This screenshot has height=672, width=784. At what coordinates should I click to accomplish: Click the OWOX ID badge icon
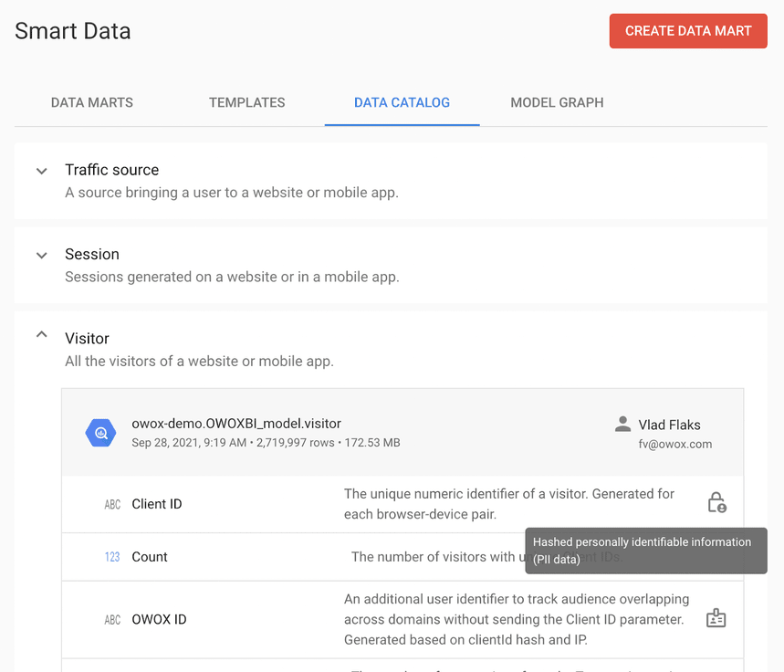[x=716, y=619]
